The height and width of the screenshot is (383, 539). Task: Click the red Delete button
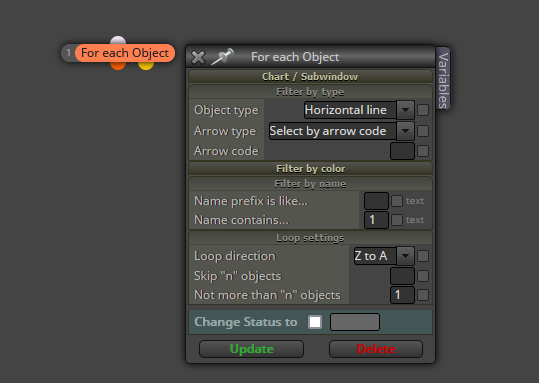(x=376, y=349)
